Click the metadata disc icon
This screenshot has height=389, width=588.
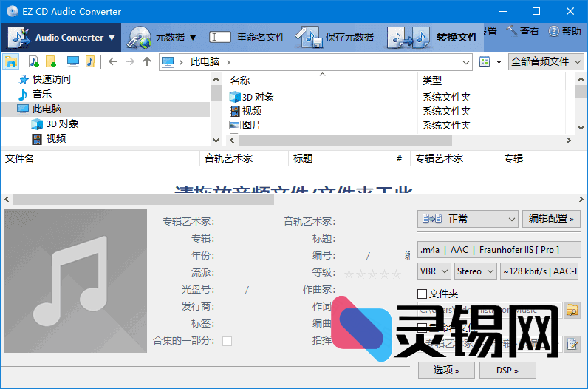point(138,37)
